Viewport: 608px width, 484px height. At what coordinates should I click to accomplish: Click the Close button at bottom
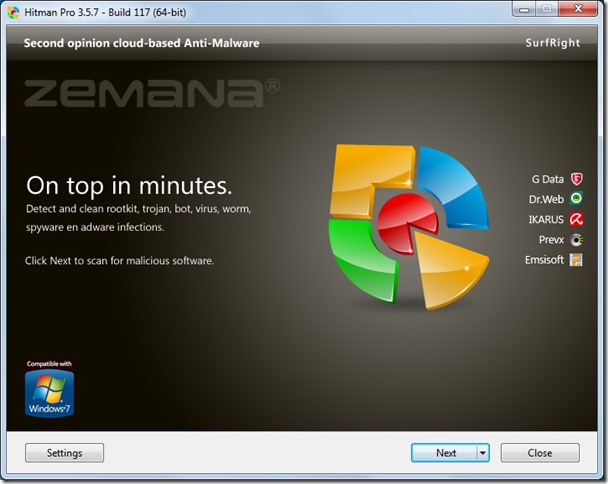[x=540, y=453]
